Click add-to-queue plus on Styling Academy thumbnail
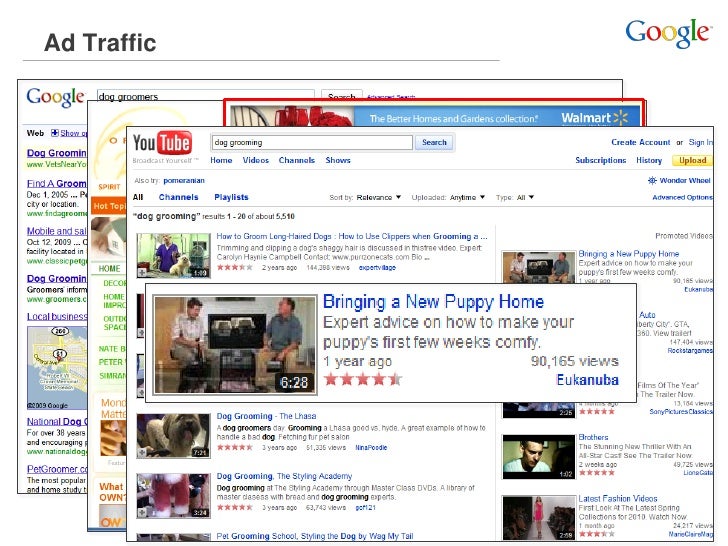Screen dimensions: 728x546 142,512
